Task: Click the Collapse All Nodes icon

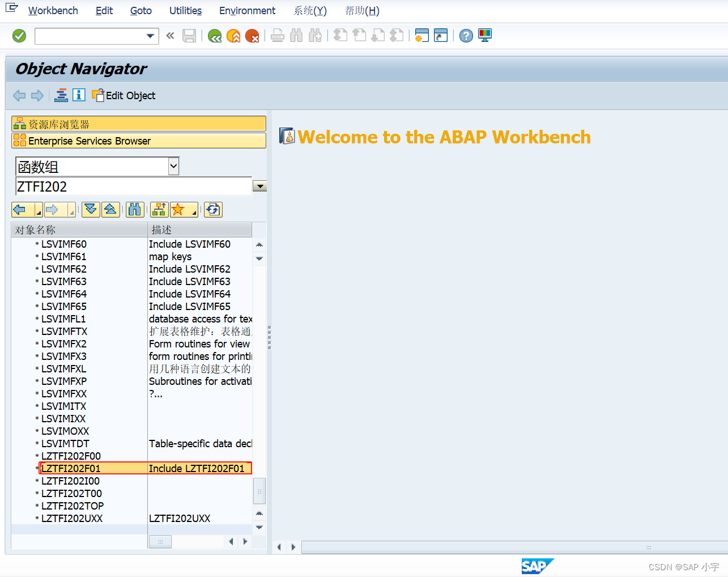Action: click(x=110, y=210)
